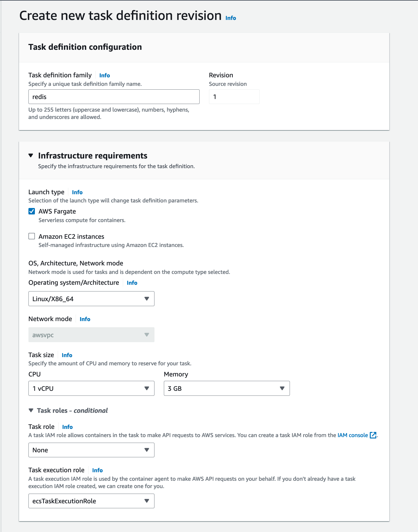Viewport: 418px width, 532px height.
Task: Open the Task execution role dropdown
Action: (x=91, y=501)
